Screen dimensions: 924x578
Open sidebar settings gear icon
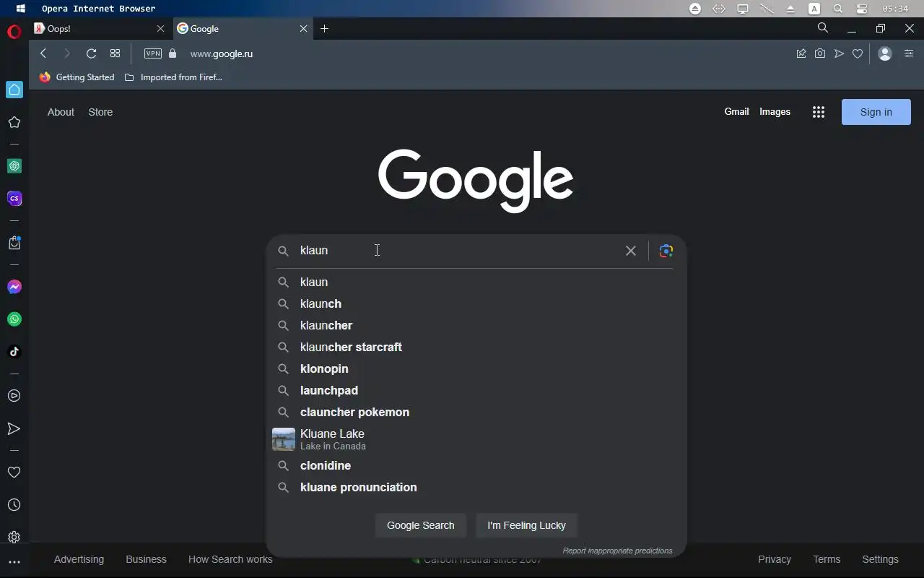(x=14, y=538)
